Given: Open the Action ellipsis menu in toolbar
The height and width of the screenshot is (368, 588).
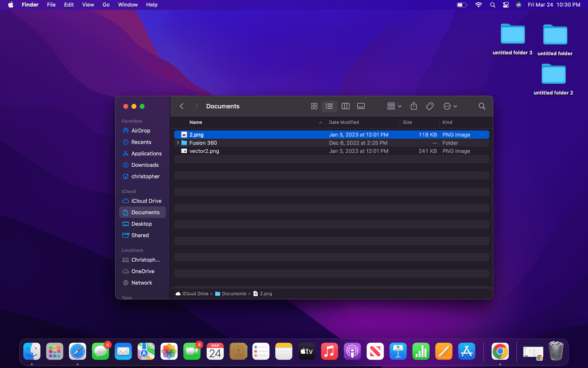Looking at the screenshot, I should (x=450, y=106).
